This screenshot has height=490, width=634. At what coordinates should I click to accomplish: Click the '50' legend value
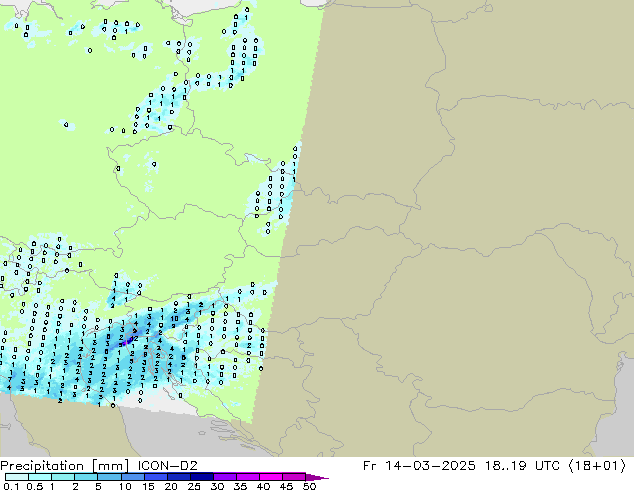309,486
